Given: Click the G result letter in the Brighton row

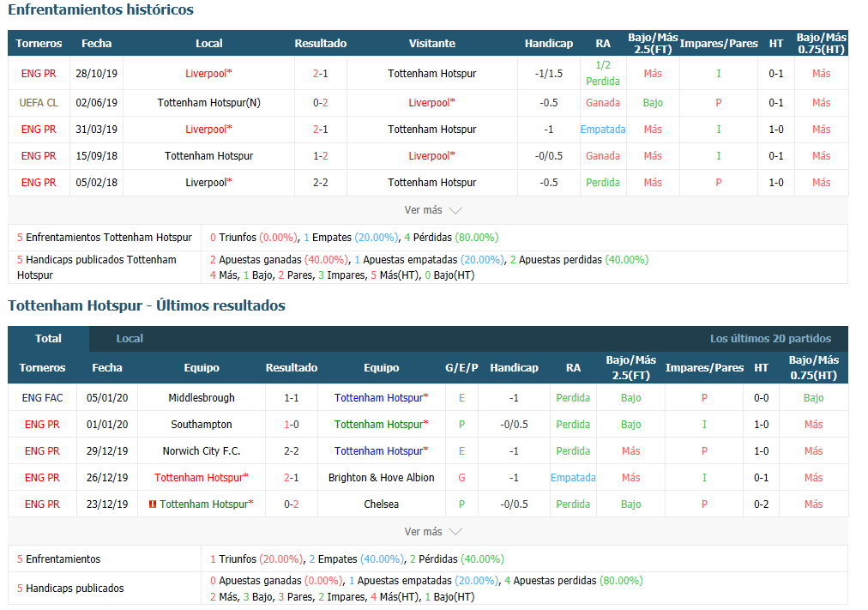Looking at the screenshot, I should coord(461,478).
